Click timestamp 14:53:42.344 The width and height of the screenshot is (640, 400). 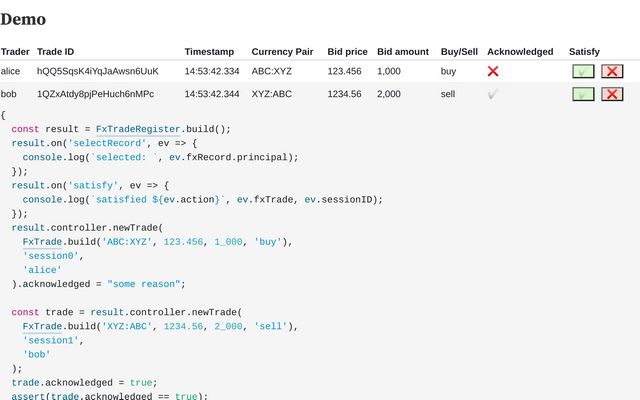[x=212, y=94]
